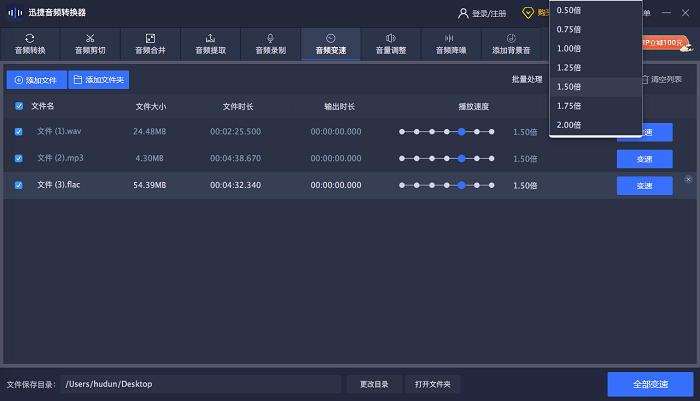Open the 音频剪切 tab

pos(90,44)
